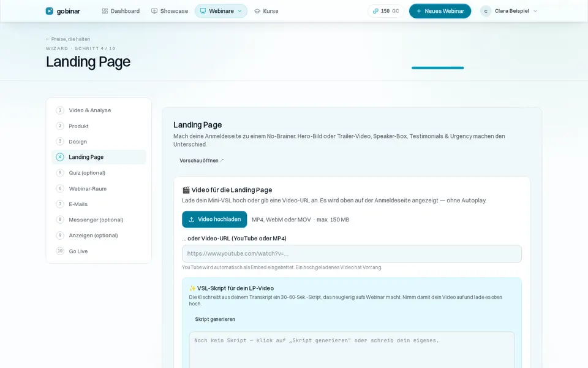Image resolution: width=588 pixels, height=368 pixels.
Task: Click the Dashboard grid icon
Action: point(105,11)
